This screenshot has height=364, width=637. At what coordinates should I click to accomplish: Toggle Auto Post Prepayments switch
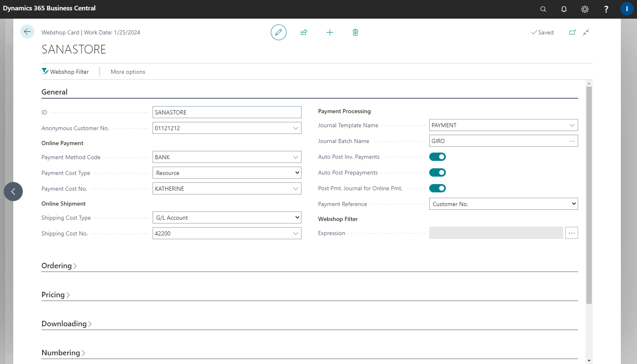[438, 172]
